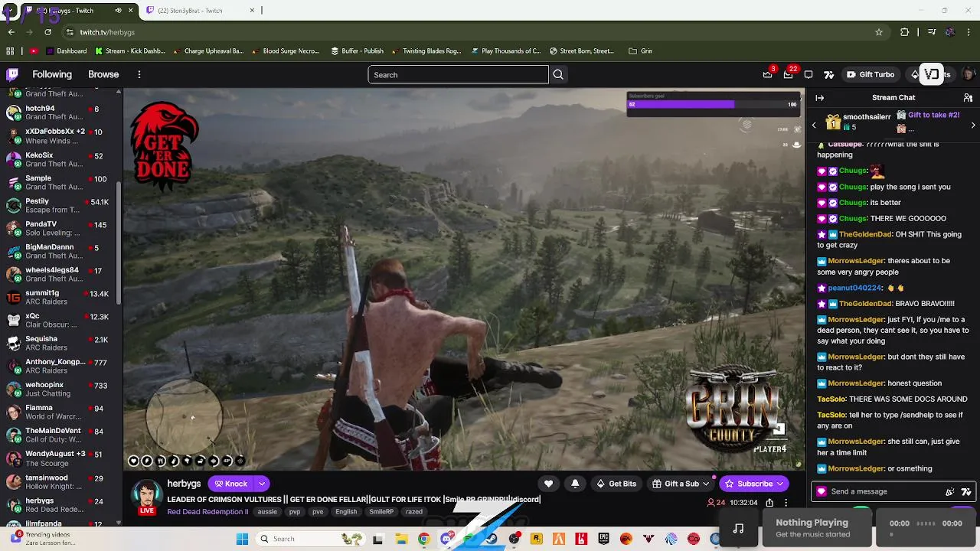Screen dimensions: 980x551
Task: Open the Dashboard bookmark
Action: [x=66, y=51]
